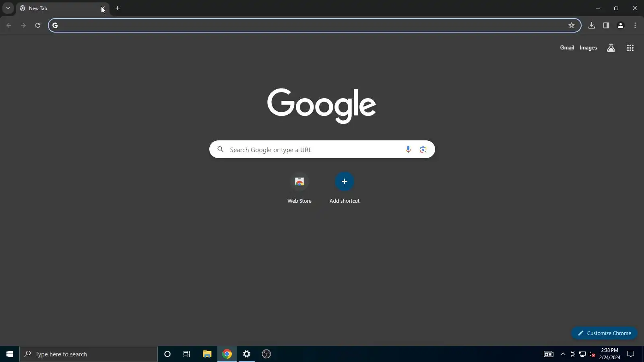Close the New Tab tab

[103, 8]
